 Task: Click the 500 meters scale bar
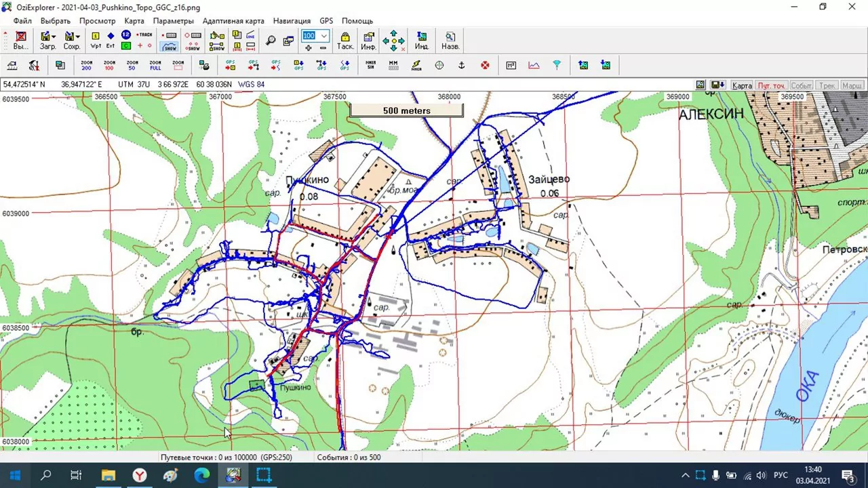[407, 110]
